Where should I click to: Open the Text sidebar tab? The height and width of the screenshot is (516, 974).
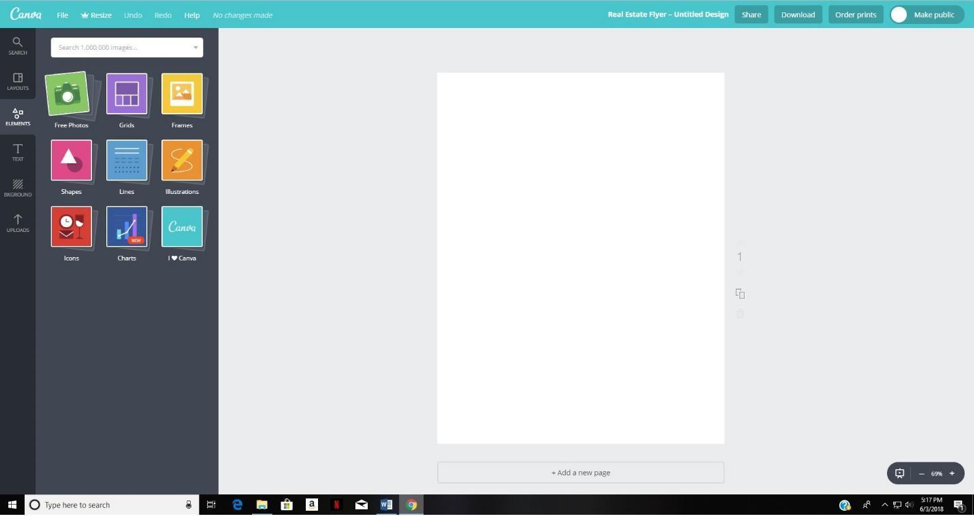coord(17,152)
